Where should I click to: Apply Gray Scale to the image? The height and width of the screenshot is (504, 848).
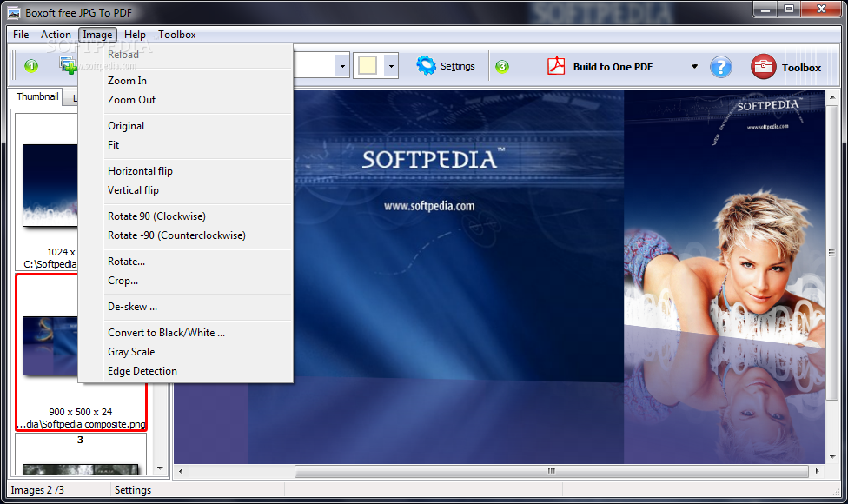point(186,352)
